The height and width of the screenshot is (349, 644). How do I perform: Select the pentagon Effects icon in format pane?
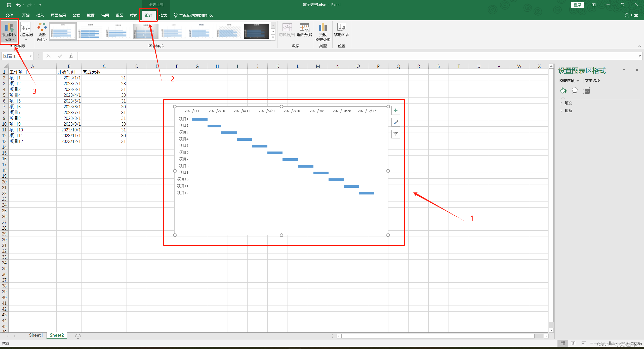click(575, 90)
